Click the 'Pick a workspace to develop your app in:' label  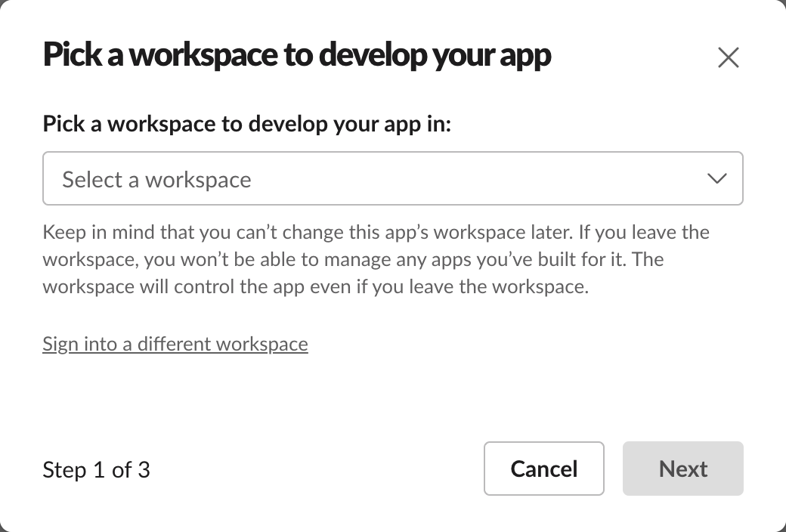pos(246,124)
